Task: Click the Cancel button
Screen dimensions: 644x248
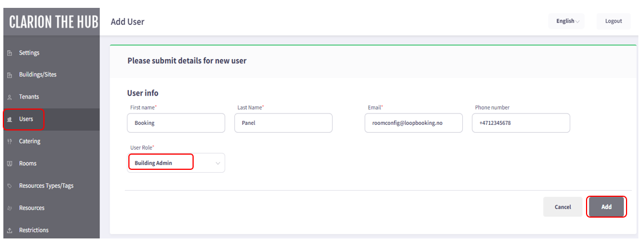Action: tap(563, 207)
